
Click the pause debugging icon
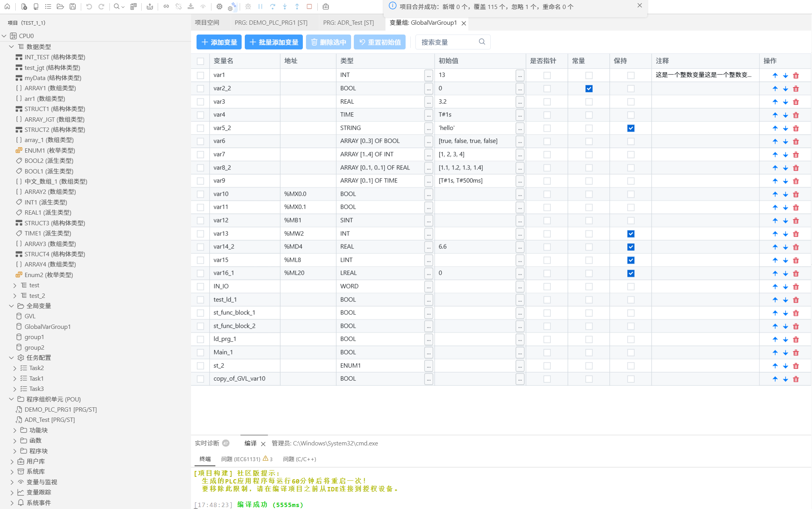coord(260,7)
